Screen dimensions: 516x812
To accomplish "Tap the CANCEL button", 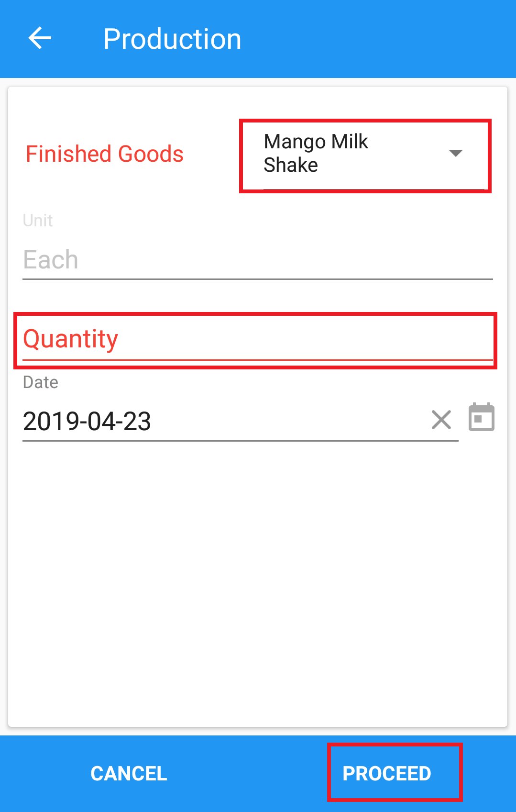I will tap(129, 774).
